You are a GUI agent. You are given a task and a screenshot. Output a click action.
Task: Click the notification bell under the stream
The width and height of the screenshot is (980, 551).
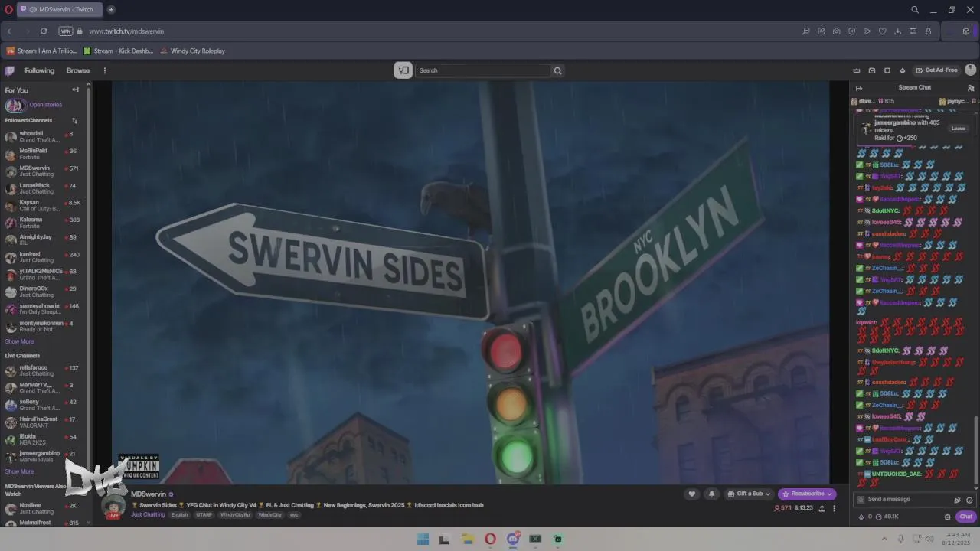coord(711,494)
